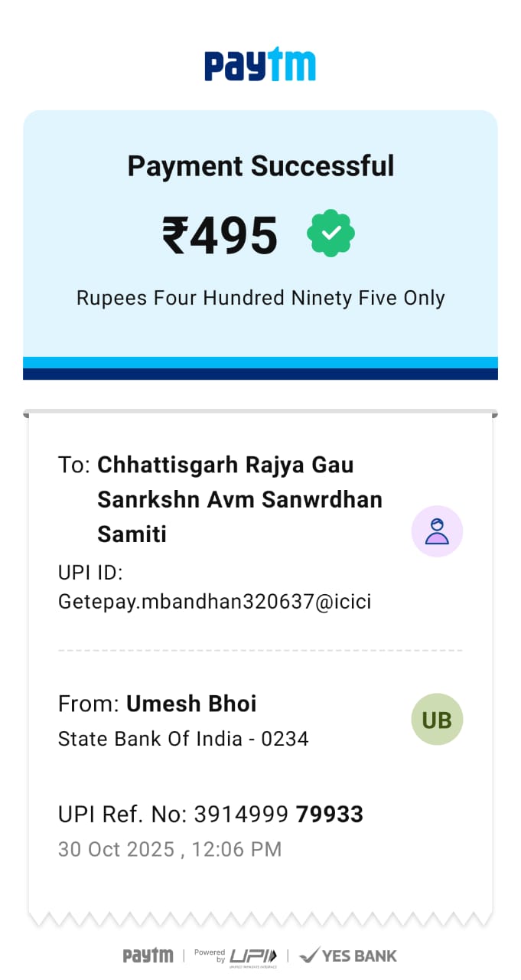Tap the 30 Oct 2025 timestamp
Viewport: 521px width, 980px height.
(x=170, y=849)
